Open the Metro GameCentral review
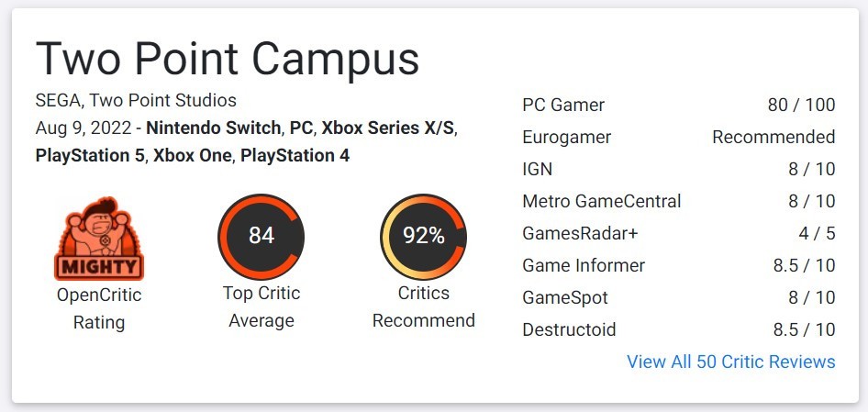This screenshot has width=868, height=412. click(x=679, y=201)
